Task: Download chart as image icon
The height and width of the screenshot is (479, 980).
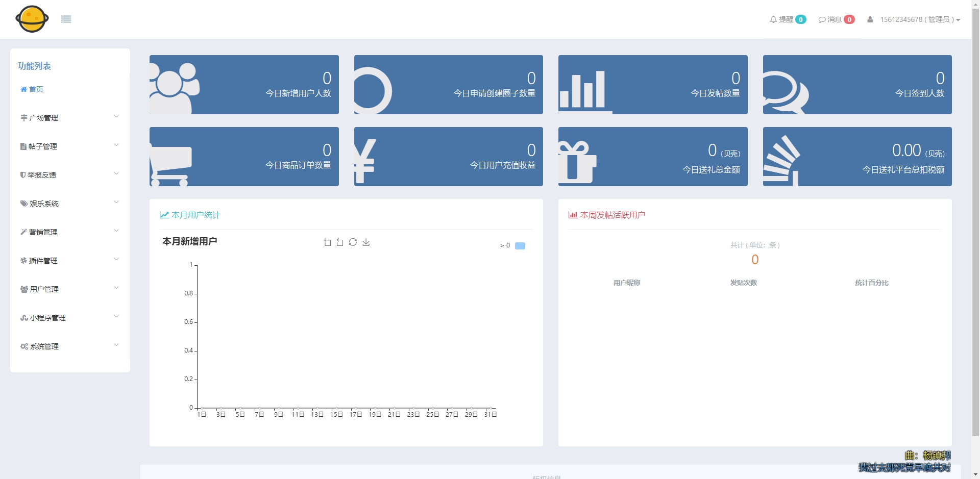Action: tap(366, 242)
